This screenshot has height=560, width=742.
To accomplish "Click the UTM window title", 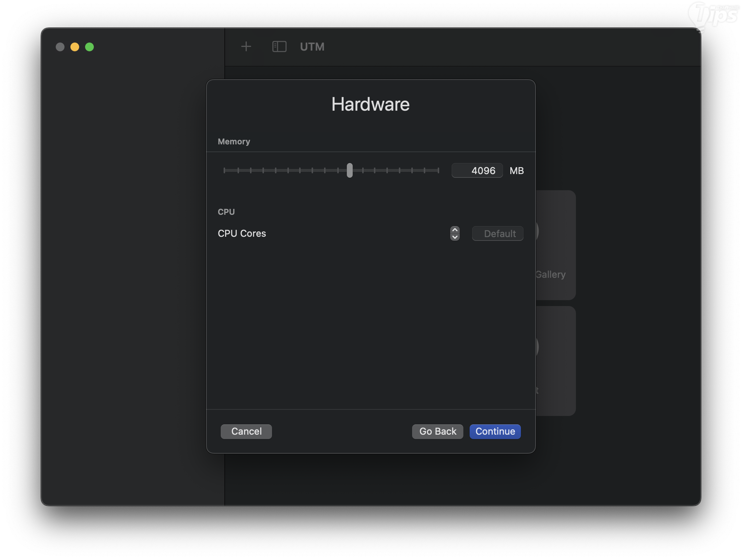I will pos(312,47).
